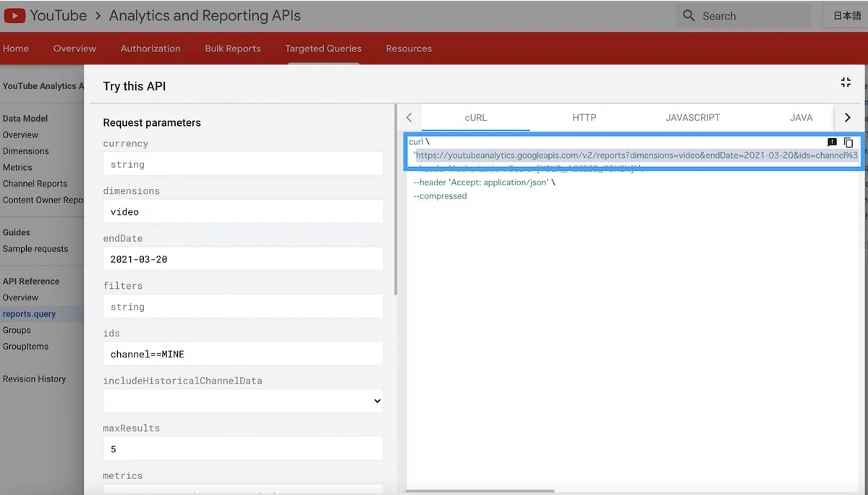Open the Bulk Reports tab
The width and height of the screenshot is (868, 495).
click(233, 48)
